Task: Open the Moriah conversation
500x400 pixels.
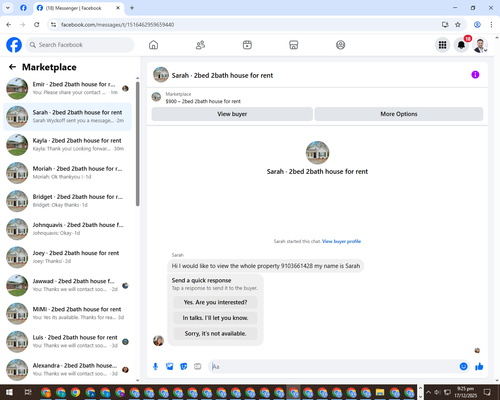Action: [67, 173]
